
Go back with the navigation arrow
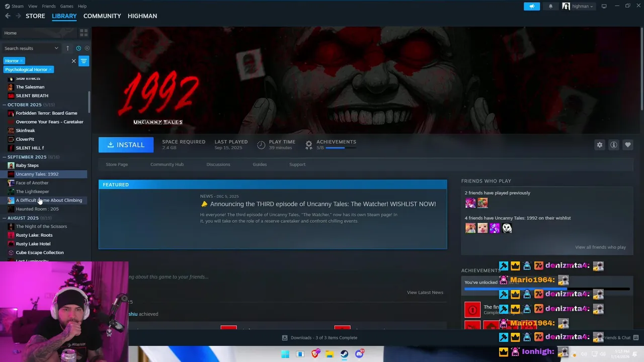pos(8,16)
